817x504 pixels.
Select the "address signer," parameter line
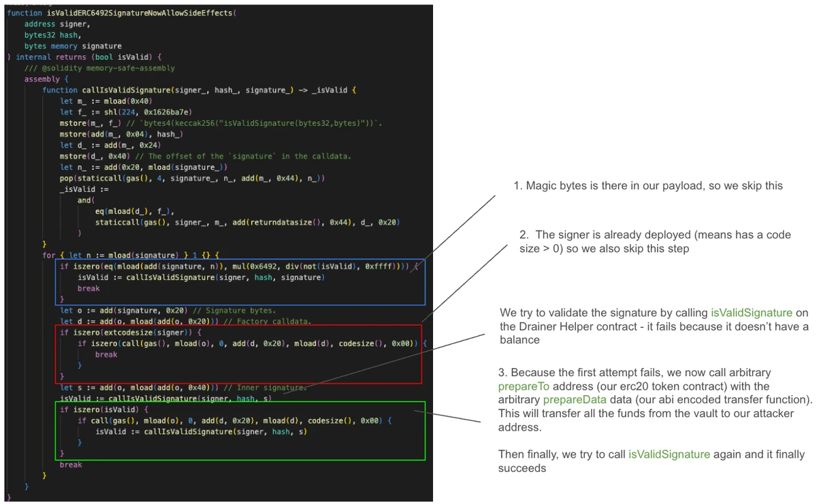tap(56, 24)
